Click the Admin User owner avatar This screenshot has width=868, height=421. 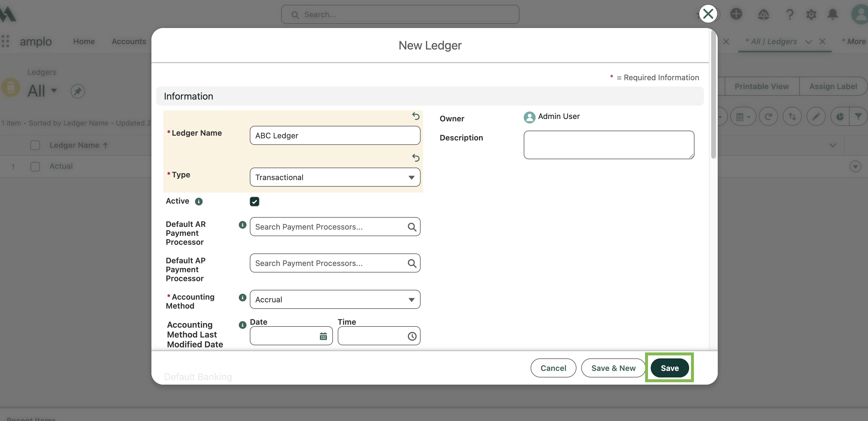pos(529,117)
